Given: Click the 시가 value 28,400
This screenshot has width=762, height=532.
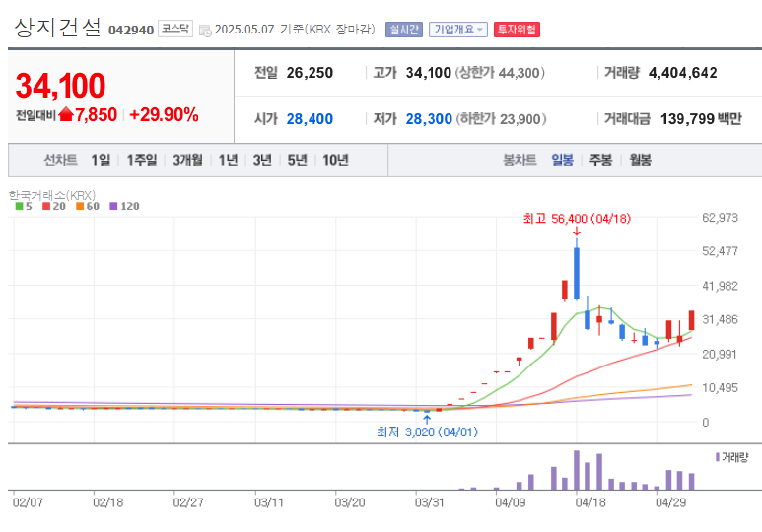Looking at the screenshot, I should tap(310, 119).
